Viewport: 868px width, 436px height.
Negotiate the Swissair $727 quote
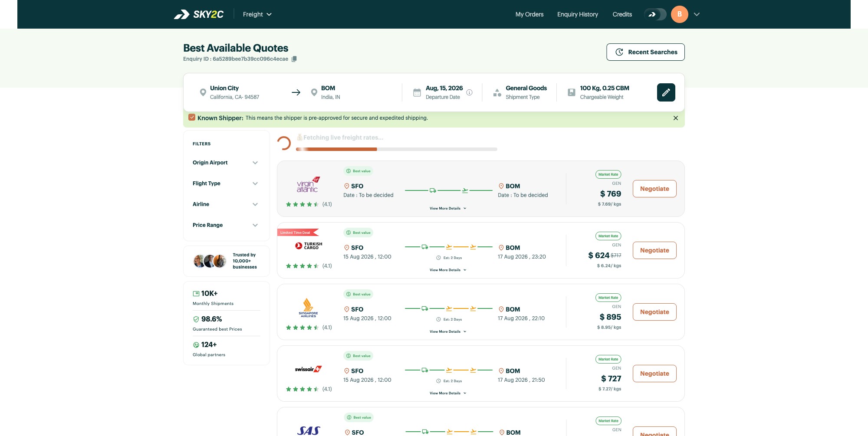pyautogui.click(x=654, y=374)
